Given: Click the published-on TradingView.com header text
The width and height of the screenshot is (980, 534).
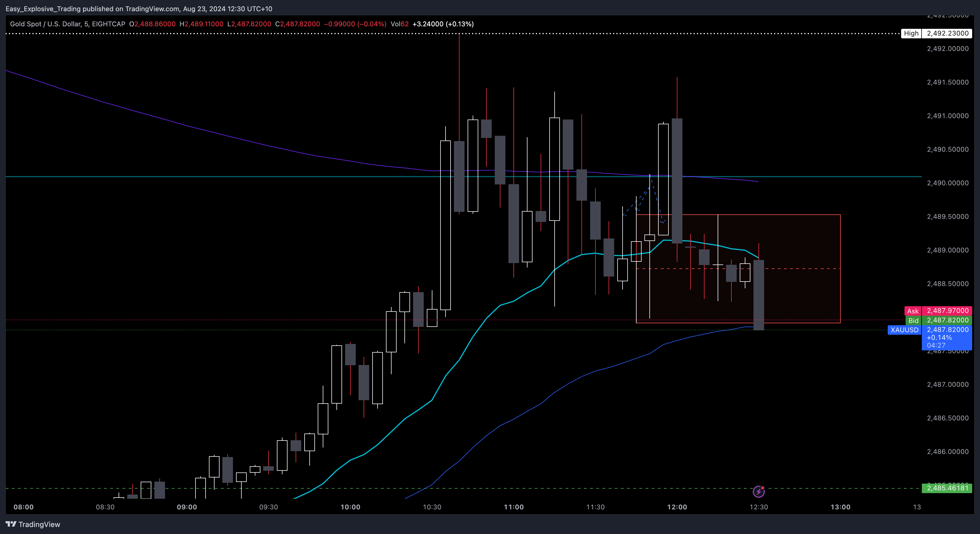Looking at the screenshot, I should click(139, 9).
